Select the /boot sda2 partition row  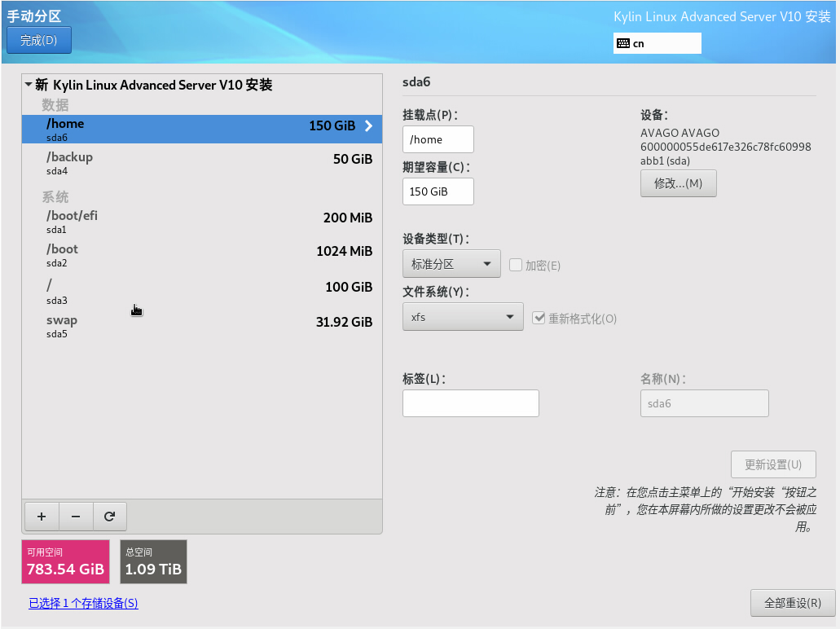coord(202,255)
